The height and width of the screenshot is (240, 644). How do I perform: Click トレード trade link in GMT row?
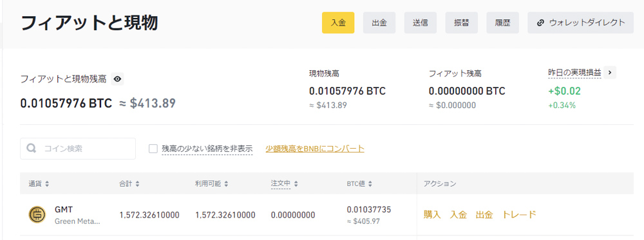pyautogui.click(x=519, y=214)
